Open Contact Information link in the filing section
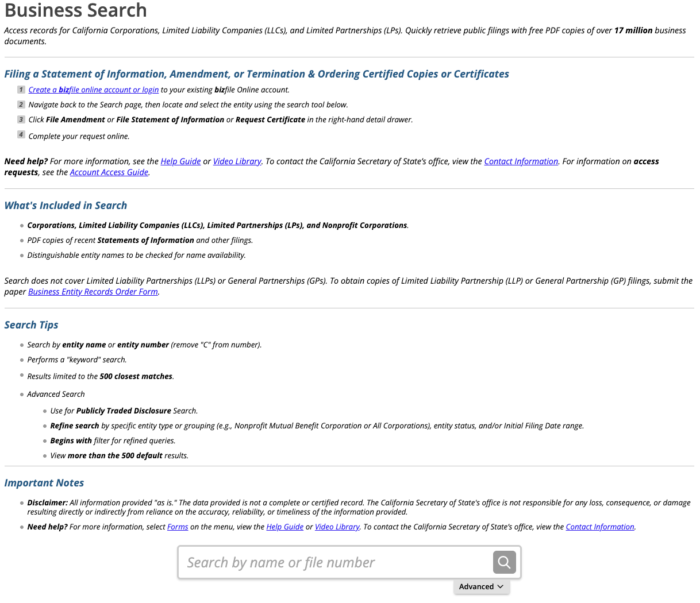700x603 pixels. coord(521,161)
